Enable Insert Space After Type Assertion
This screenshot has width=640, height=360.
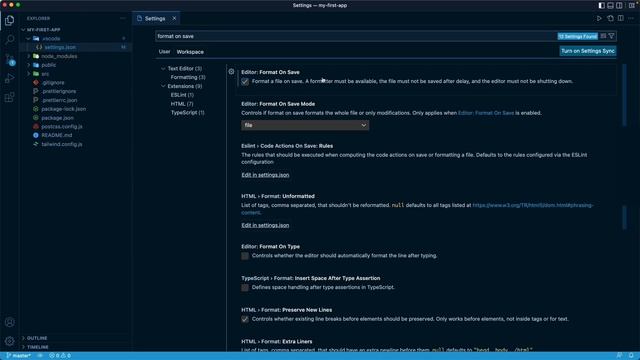tap(245, 288)
